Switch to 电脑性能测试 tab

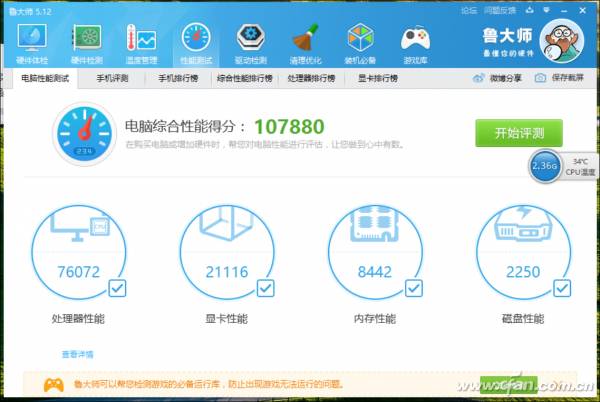pos(45,78)
